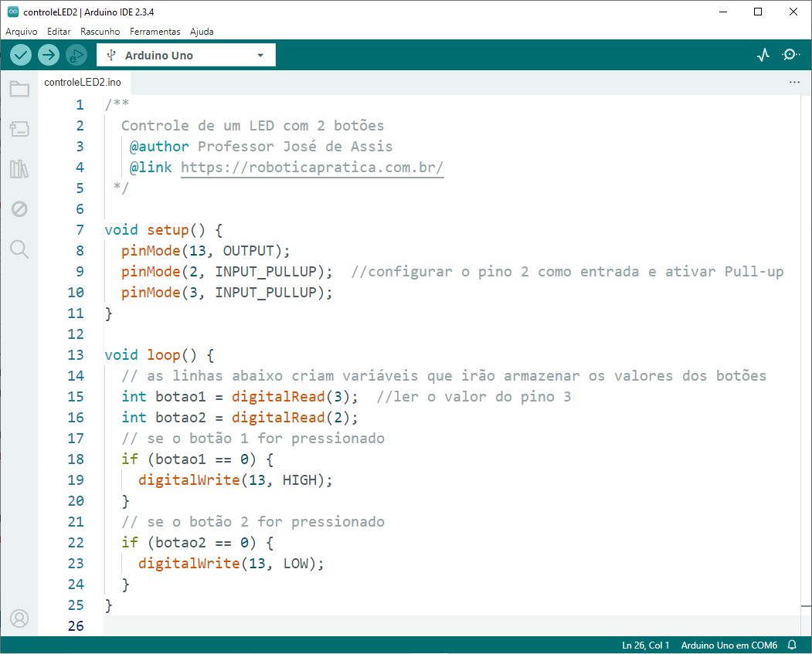Open the Debug sidebar panel
The height and width of the screenshot is (654, 812).
19,209
